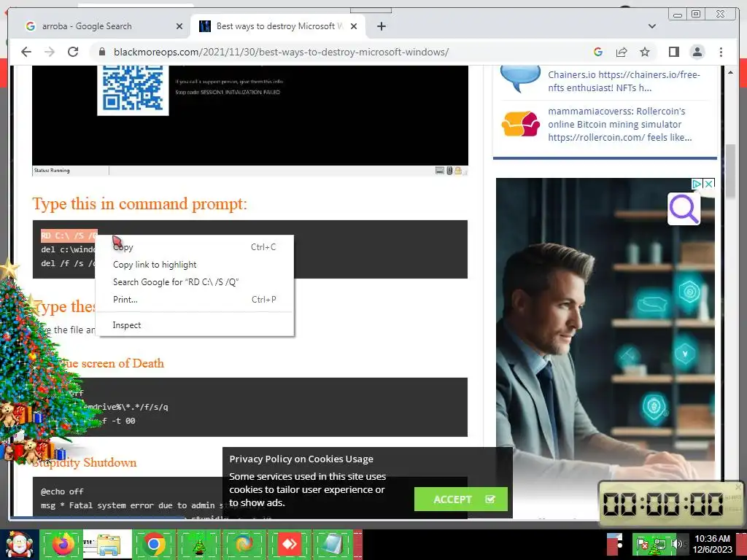Click the selected RD C:\ /S /Q code line

click(69, 236)
